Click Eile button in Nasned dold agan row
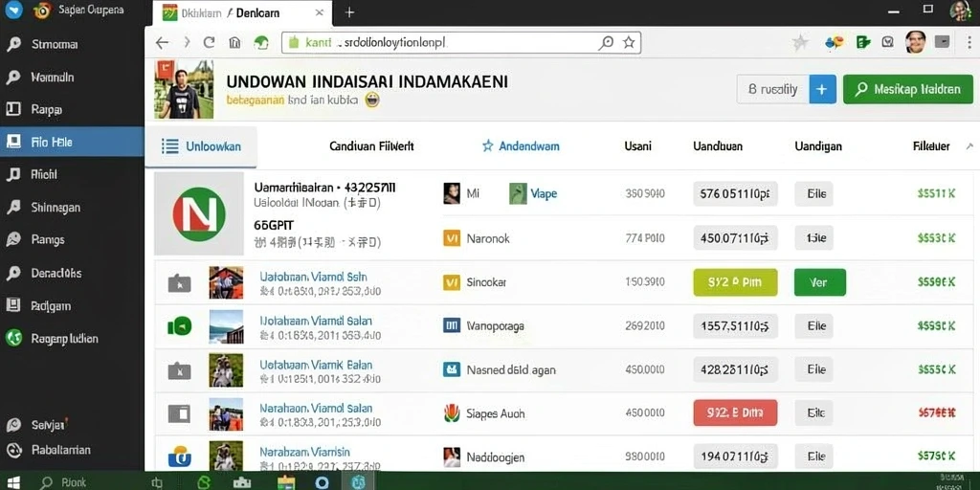The height and width of the screenshot is (490, 980). (813, 369)
